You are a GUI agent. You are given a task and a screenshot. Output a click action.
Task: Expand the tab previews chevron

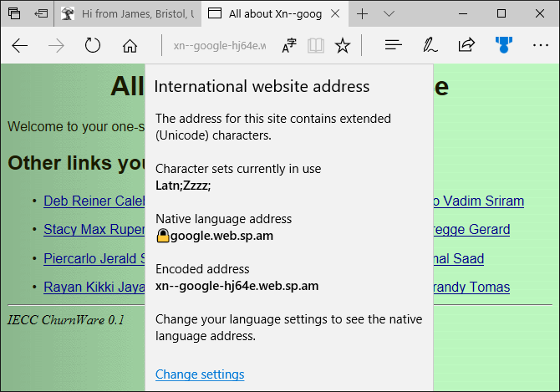(x=389, y=14)
